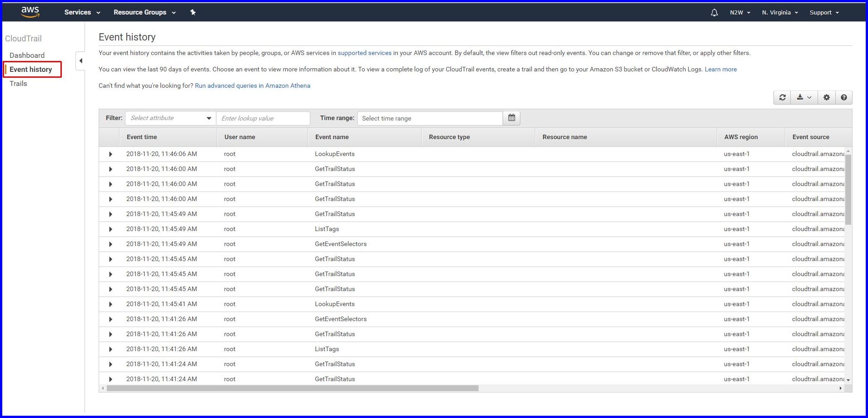Click ListTags in the 11:45:49 AM row
The height and width of the screenshot is (418, 868).
coord(327,229)
